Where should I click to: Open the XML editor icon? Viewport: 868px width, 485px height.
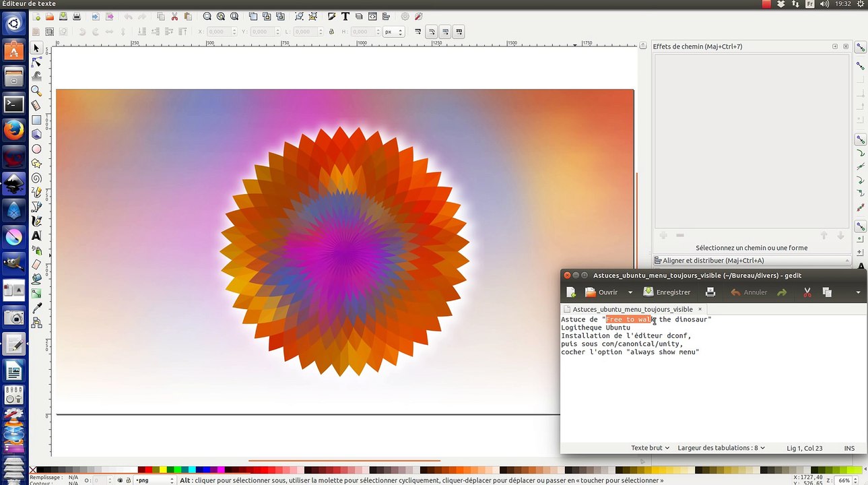(372, 16)
